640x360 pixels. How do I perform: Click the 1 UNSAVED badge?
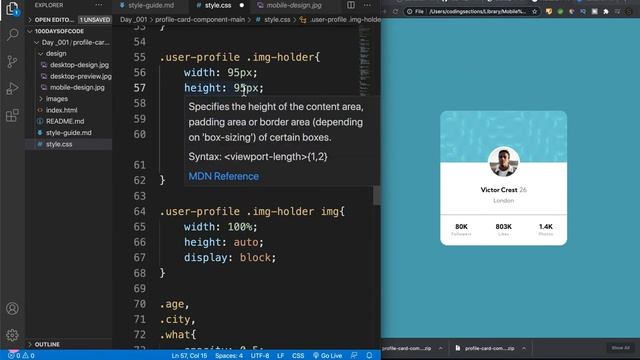95,20
